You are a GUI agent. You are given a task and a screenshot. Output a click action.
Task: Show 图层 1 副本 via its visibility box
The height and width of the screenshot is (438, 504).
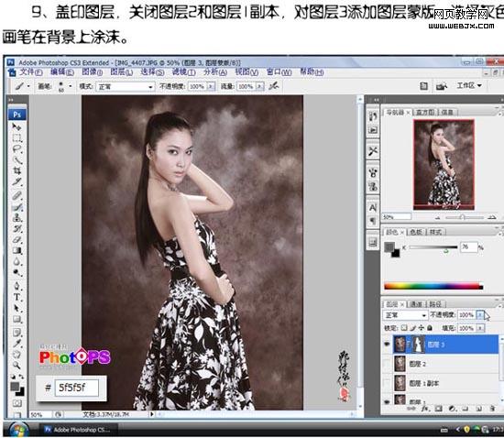(x=387, y=383)
